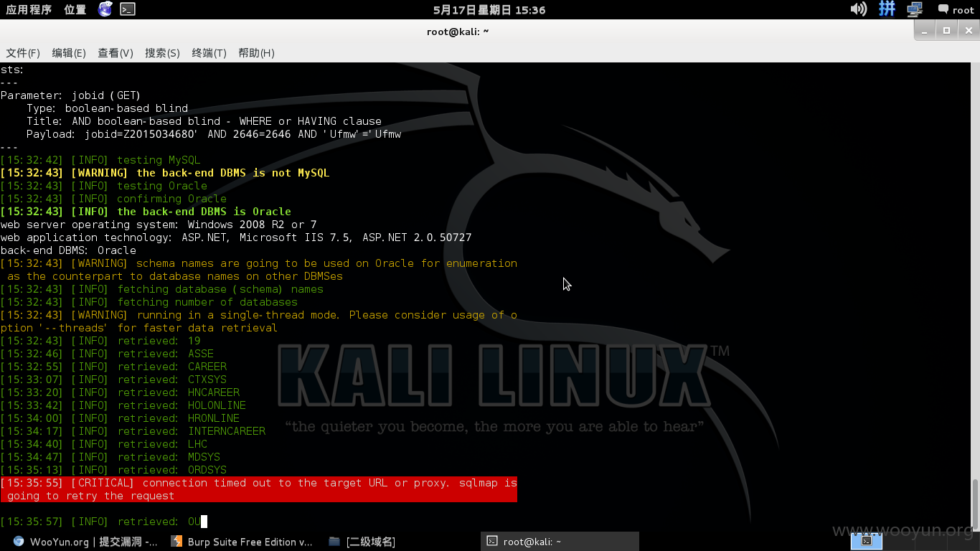Launch the terminal icon in top panel
Screen dimensions: 980x551
pos(128,9)
